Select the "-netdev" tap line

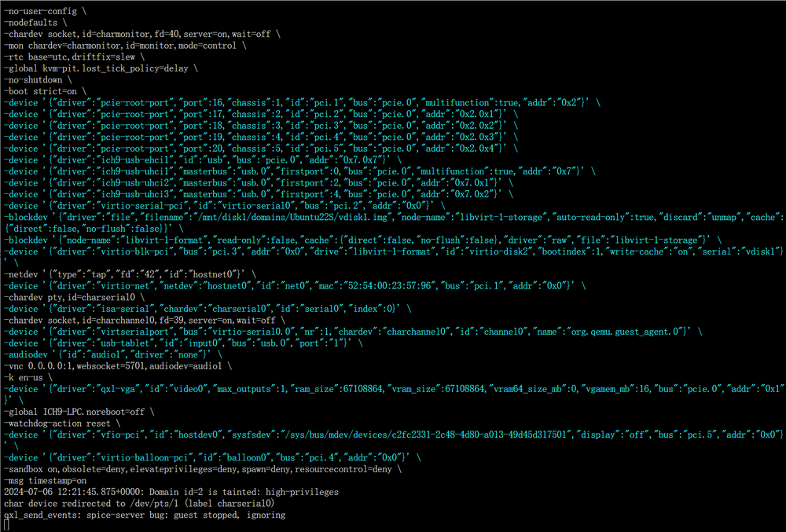click(130, 274)
